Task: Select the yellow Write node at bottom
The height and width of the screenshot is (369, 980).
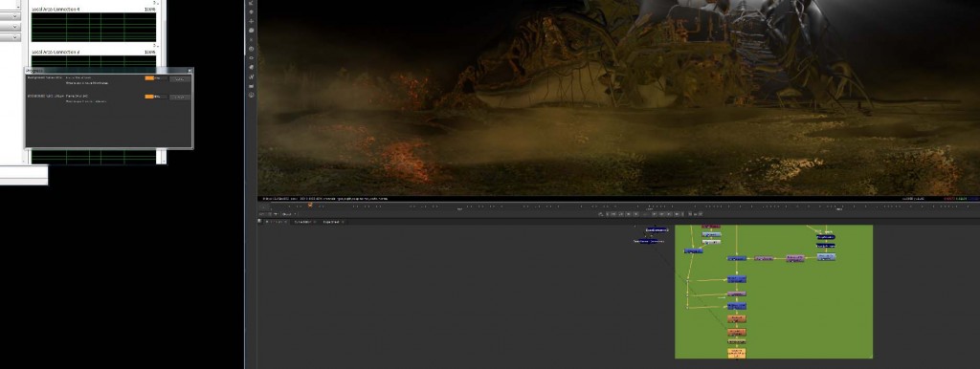Action: pos(737,354)
